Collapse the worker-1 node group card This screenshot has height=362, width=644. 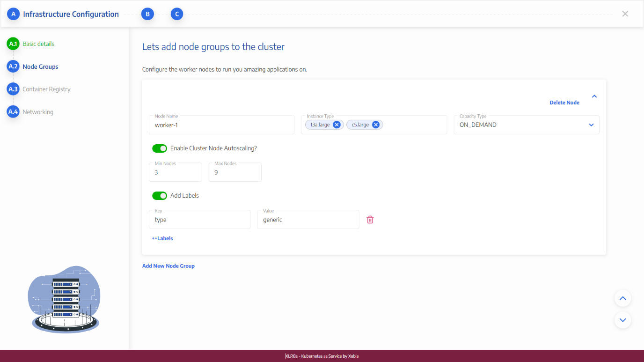coord(594,96)
